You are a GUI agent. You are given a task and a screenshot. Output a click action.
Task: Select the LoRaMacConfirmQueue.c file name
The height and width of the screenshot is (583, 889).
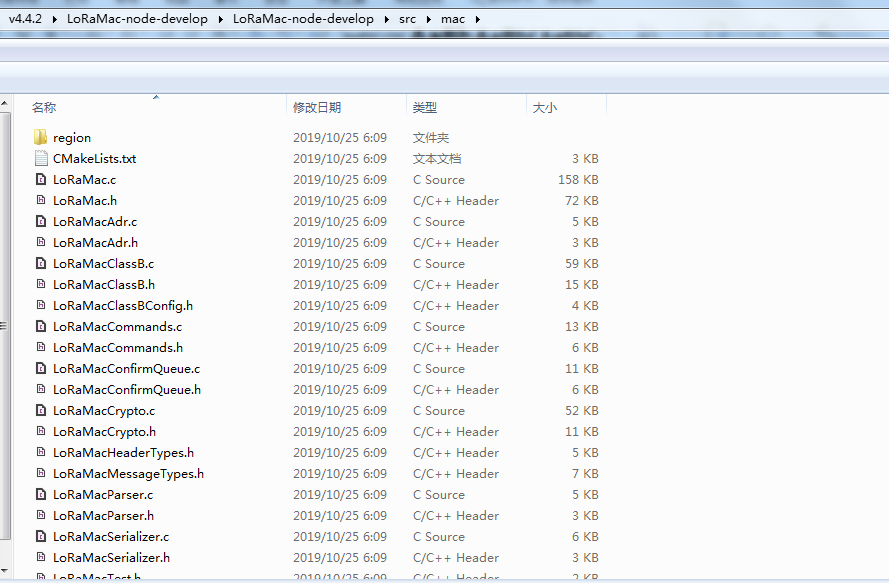click(x=126, y=368)
